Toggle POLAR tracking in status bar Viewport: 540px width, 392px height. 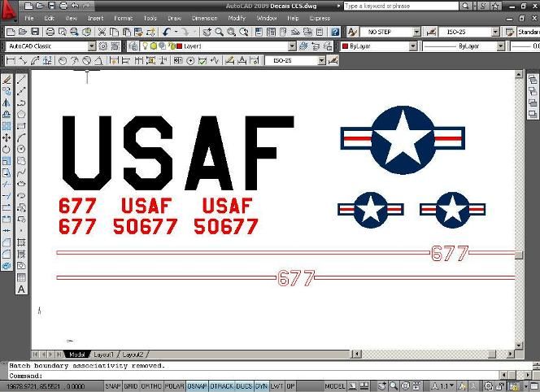pos(174,386)
